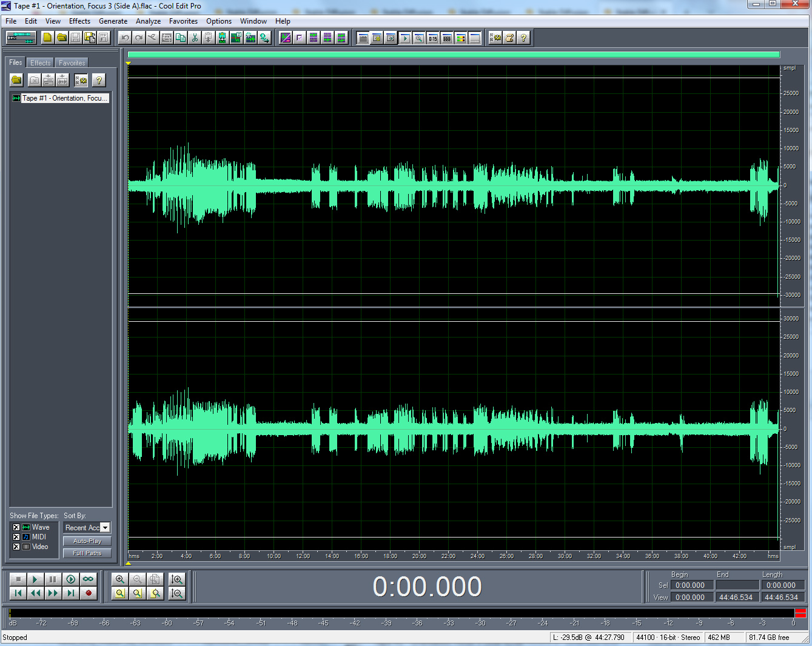The width and height of the screenshot is (812, 646).
Task: Click the scroll-shaped scripts icon in the toolbar
Action: pyautogui.click(x=510, y=38)
